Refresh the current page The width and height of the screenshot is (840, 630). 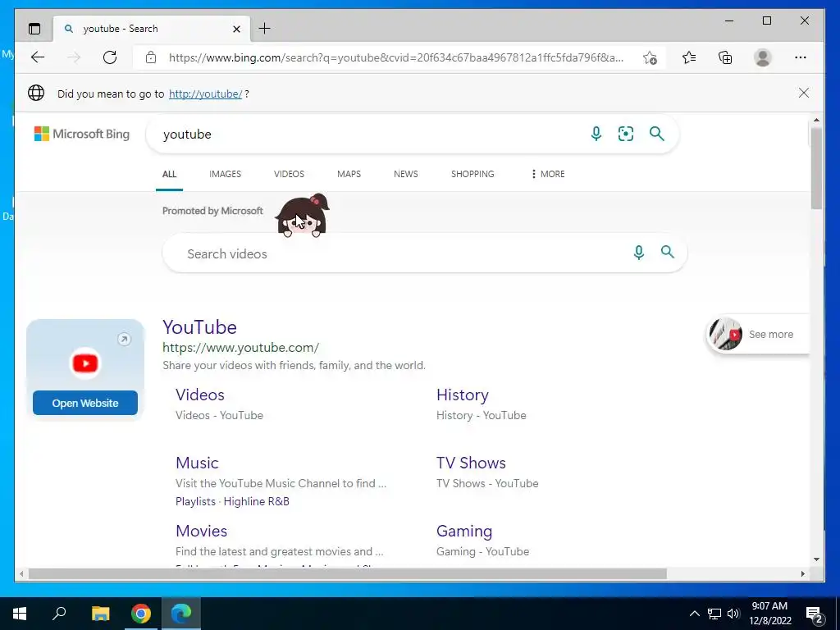[110, 57]
